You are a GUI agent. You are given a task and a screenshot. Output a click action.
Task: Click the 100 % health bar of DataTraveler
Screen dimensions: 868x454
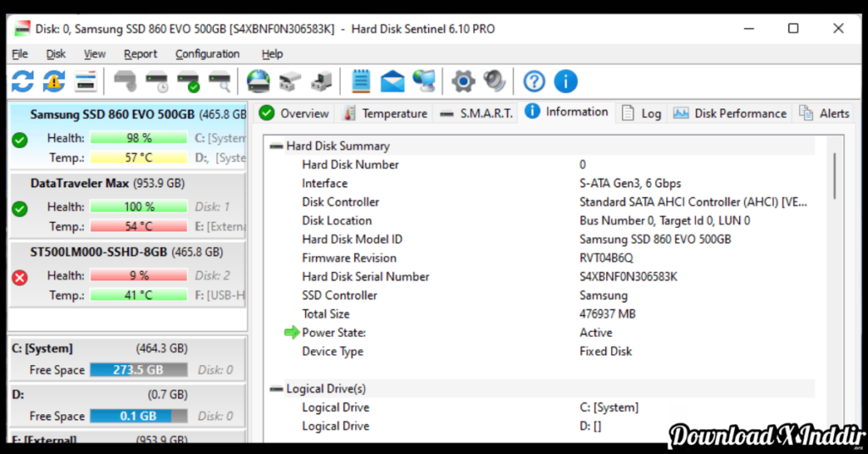pos(138,207)
